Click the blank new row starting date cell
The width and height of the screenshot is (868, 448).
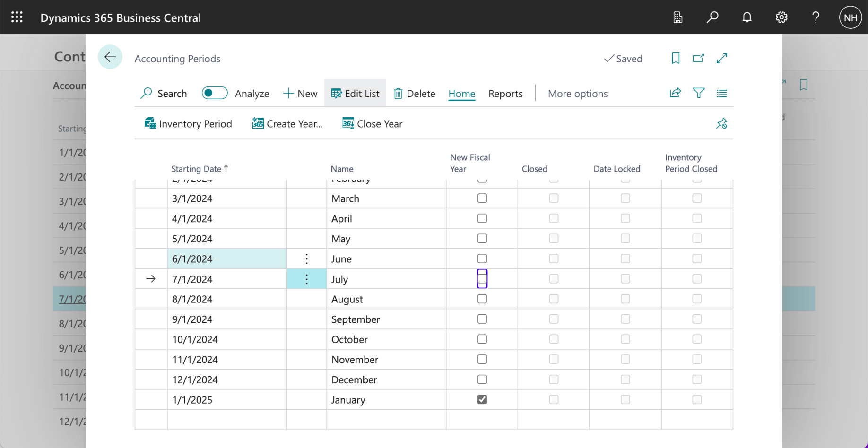point(227,420)
